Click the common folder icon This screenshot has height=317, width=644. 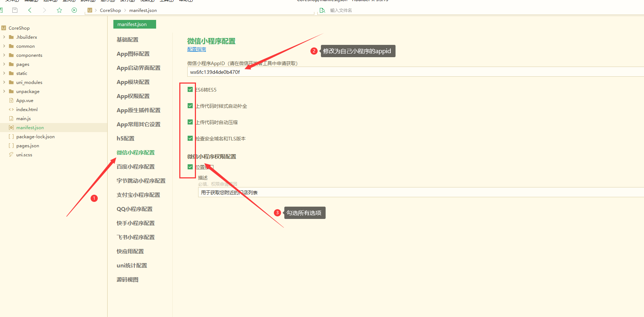[x=11, y=46]
